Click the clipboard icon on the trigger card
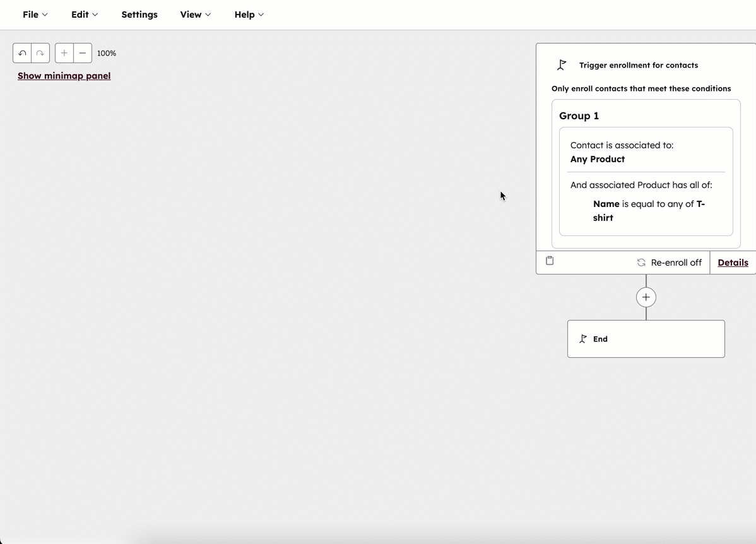756x544 pixels. point(549,260)
